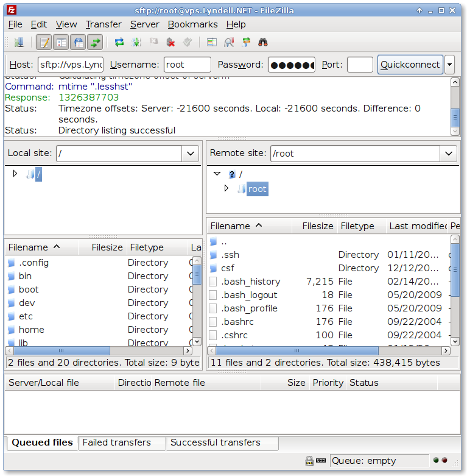Sort remote files by Filesize column

click(x=317, y=226)
